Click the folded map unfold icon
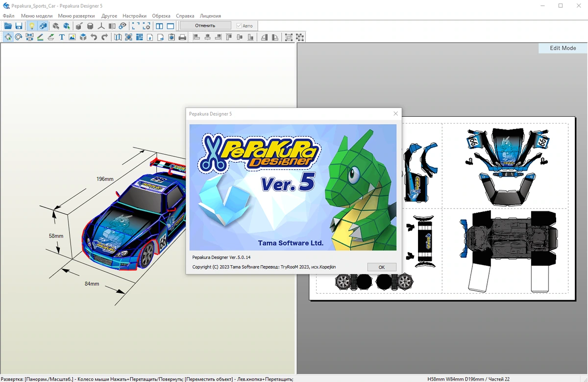 [118, 37]
